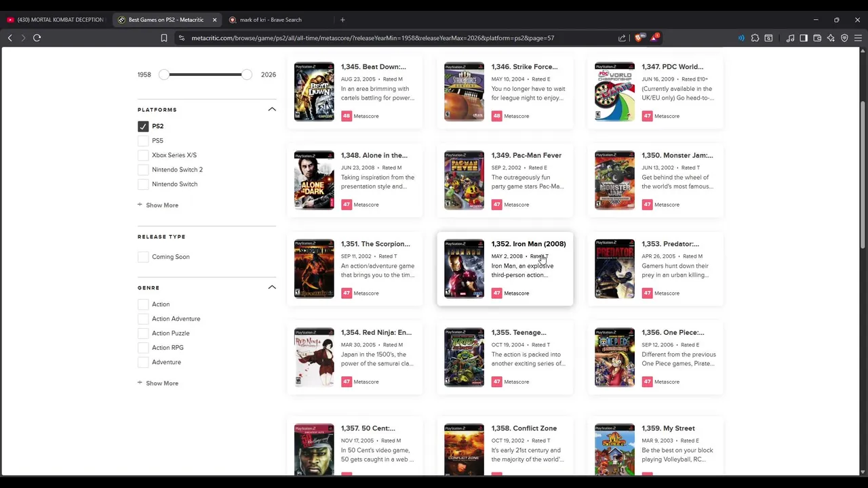Close the Metacritic tab

click(x=214, y=20)
